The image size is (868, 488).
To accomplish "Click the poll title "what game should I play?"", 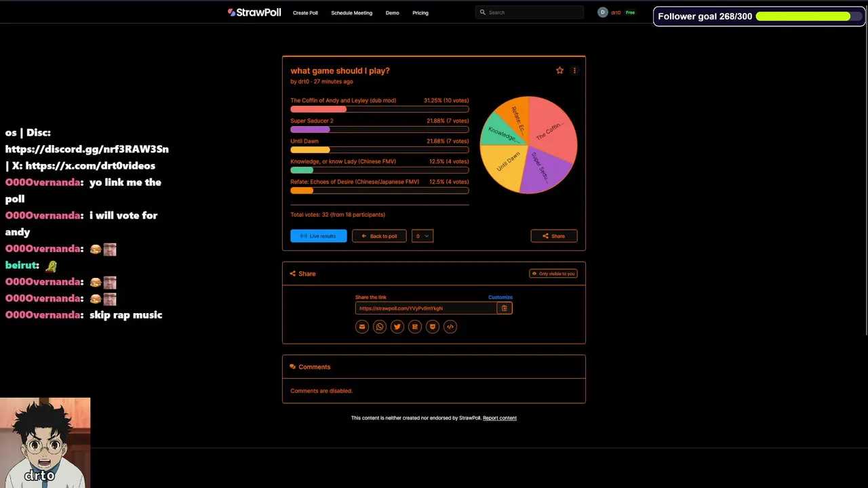I will [x=340, y=70].
